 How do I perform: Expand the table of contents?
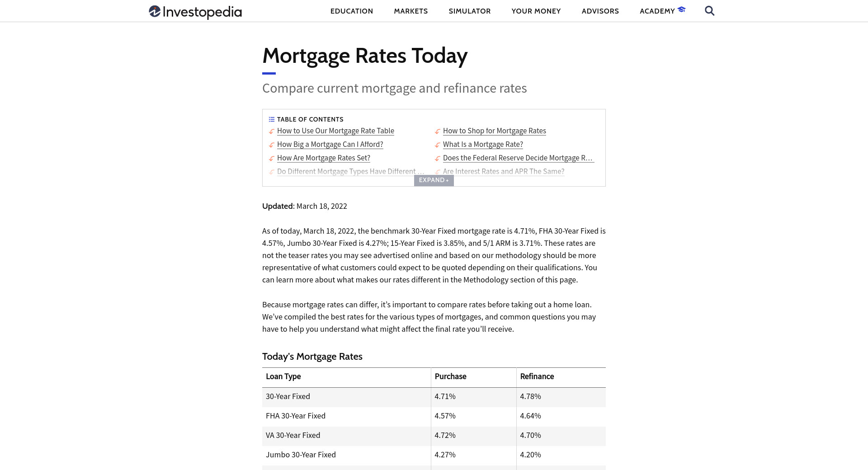tap(434, 180)
